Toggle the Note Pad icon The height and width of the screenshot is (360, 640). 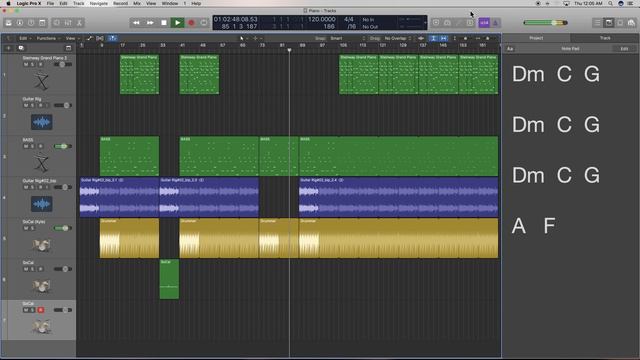click(x=609, y=23)
